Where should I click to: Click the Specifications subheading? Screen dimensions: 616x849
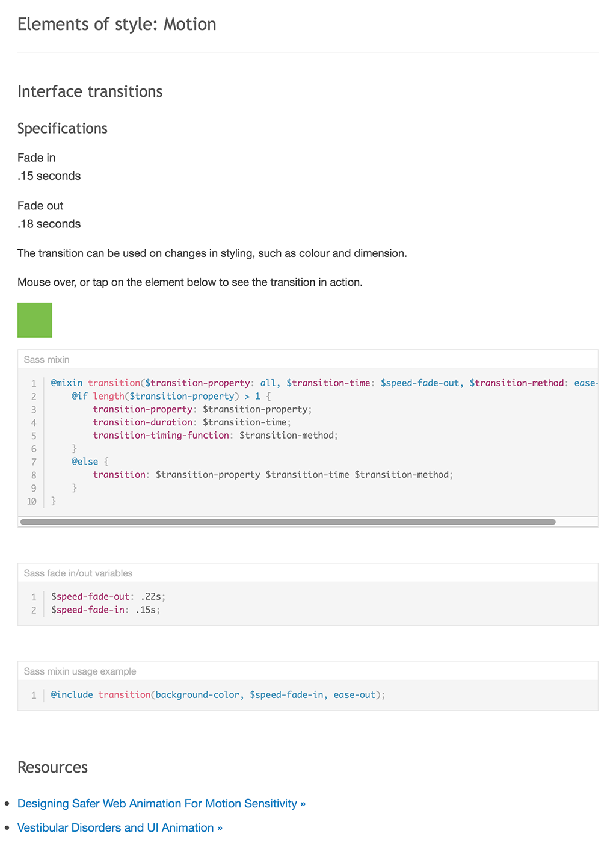tap(63, 128)
